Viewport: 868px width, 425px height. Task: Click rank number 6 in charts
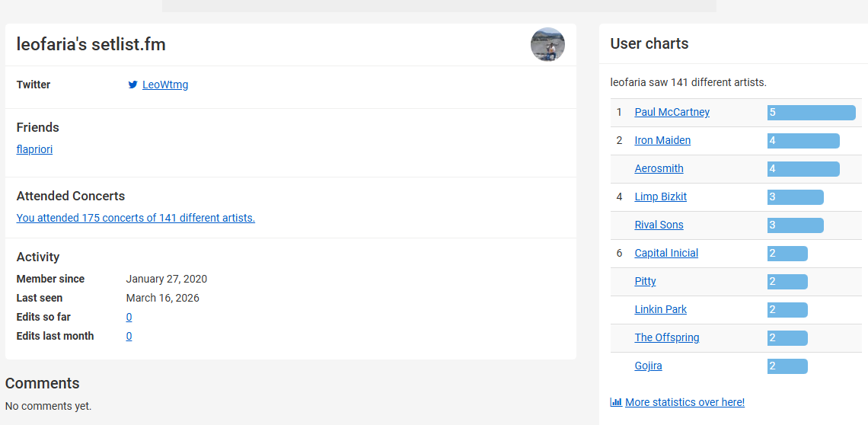(x=620, y=253)
